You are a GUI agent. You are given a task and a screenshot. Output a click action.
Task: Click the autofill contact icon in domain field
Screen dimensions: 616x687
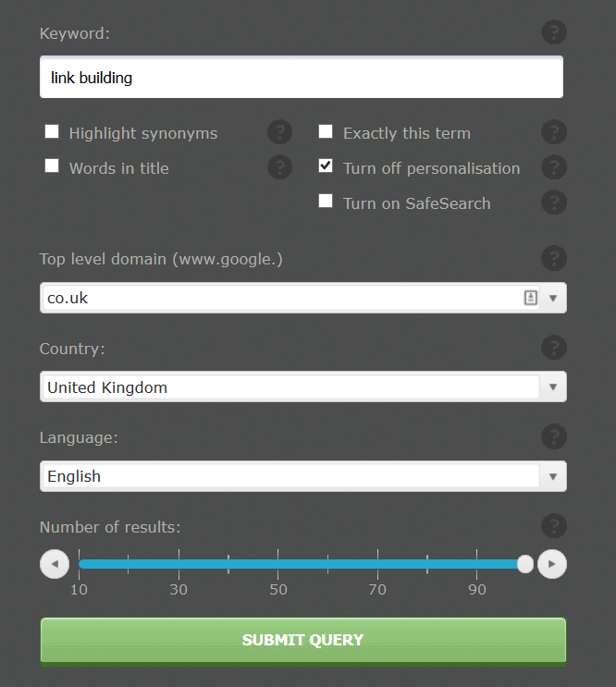[x=531, y=298]
